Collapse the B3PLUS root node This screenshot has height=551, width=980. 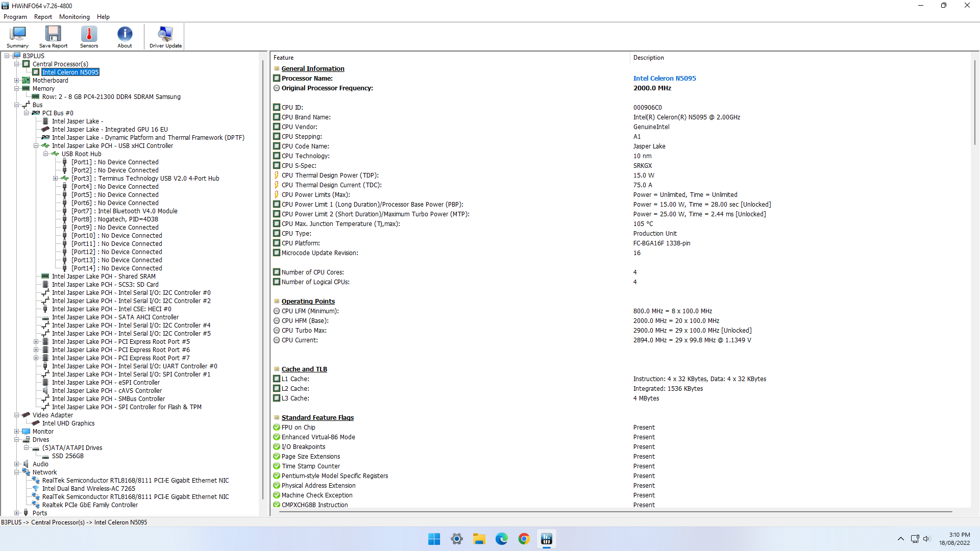pyautogui.click(x=7, y=56)
